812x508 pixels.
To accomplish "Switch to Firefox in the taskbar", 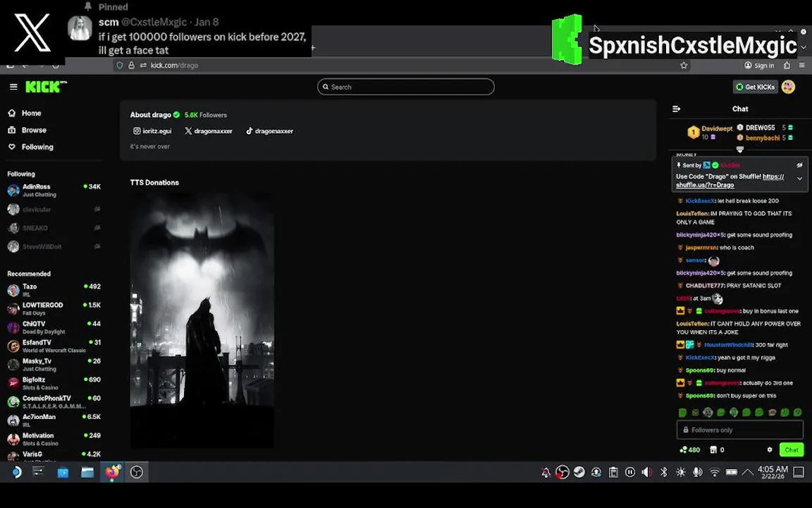I will pos(112,472).
